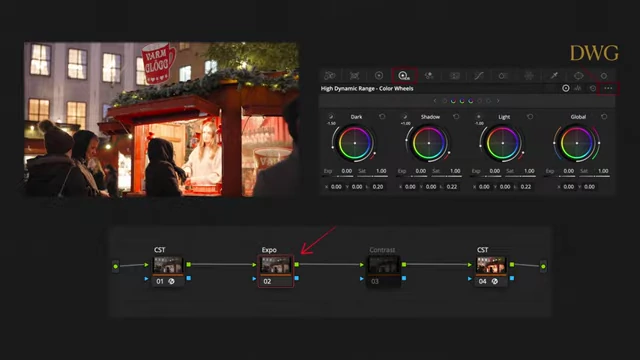Select node 01 labeled CST

[x=168, y=271]
